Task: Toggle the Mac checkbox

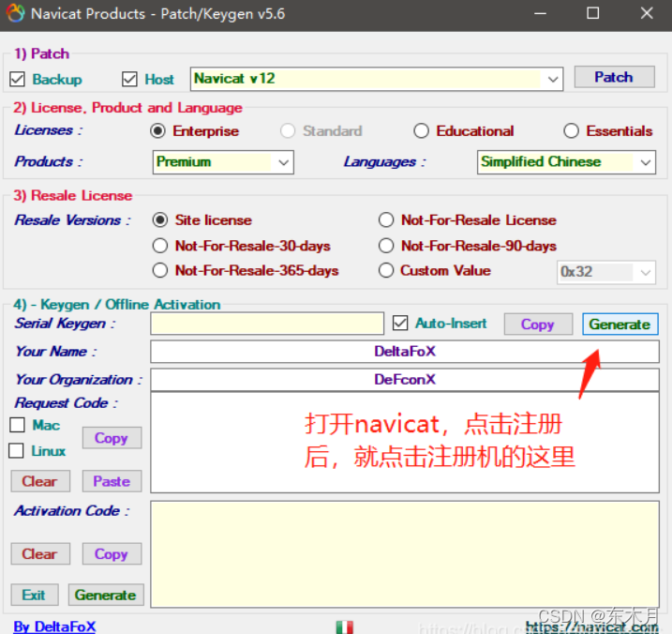Action: coord(17,425)
